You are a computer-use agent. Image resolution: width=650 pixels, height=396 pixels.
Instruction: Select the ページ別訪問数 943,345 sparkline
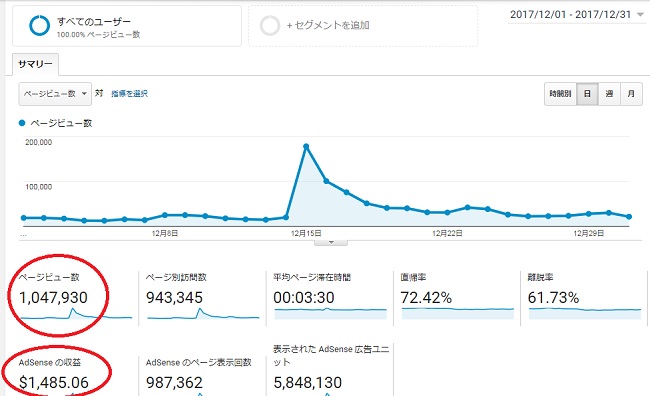coord(203,314)
